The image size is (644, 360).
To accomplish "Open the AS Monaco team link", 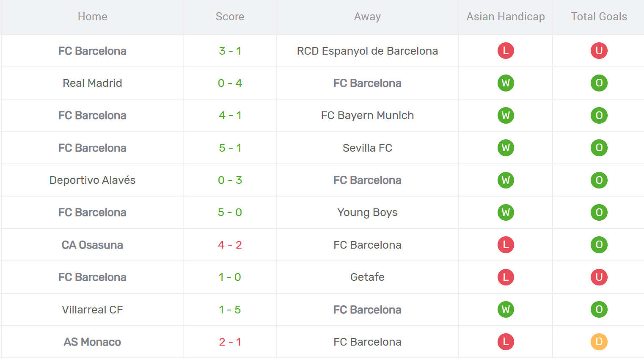I will pyautogui.click(x=92, y=342).
